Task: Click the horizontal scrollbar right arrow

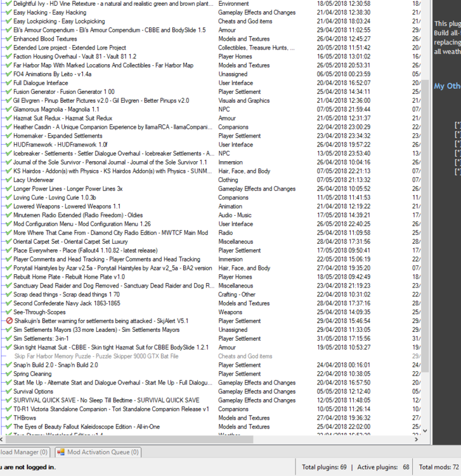Action: pos(417,439)
